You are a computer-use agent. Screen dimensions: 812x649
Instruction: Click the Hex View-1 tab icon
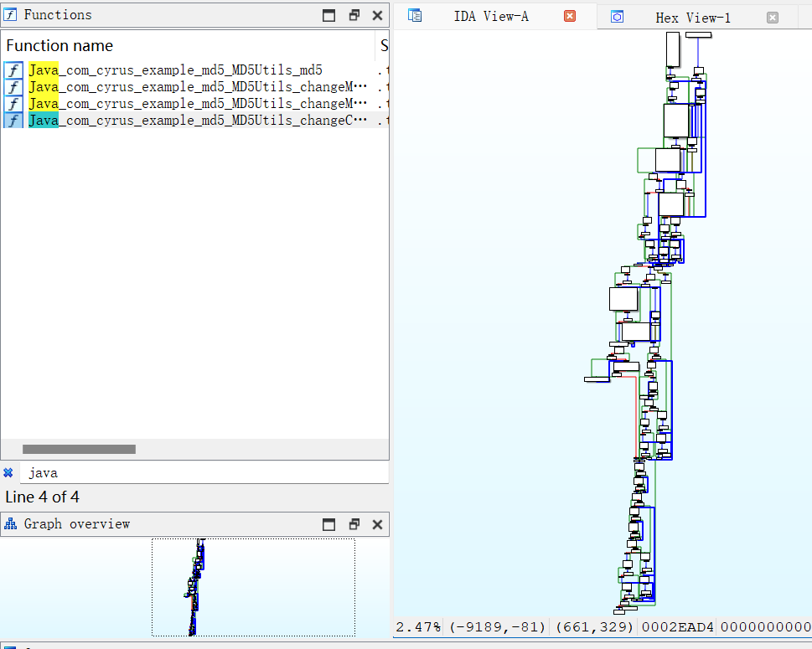[x=617, y=17]
